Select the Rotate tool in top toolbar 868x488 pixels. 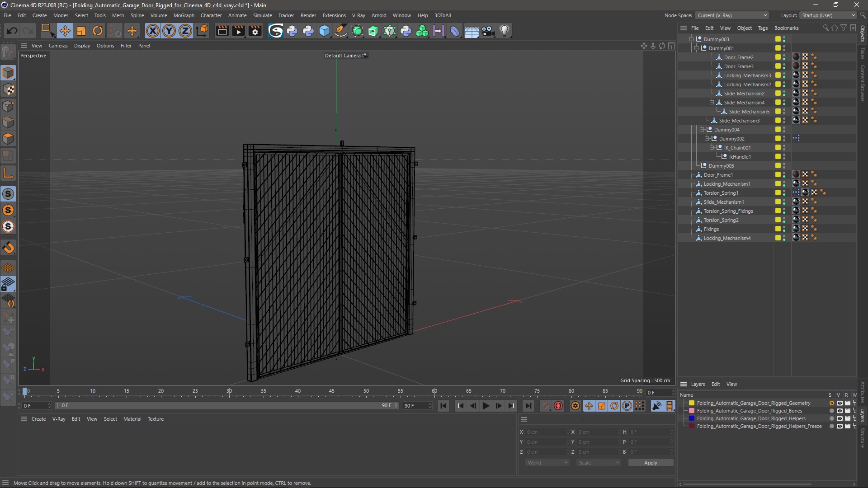pyautogui.click(x=98, y=31)
